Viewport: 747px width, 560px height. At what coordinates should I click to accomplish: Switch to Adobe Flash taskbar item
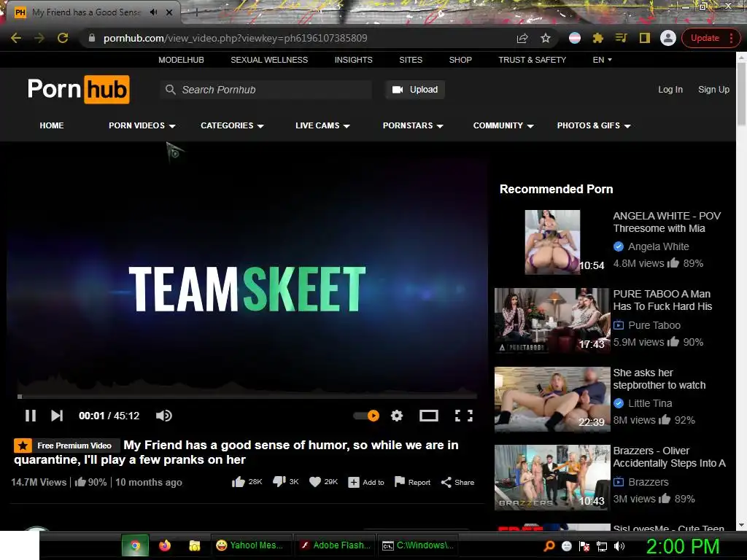coord(336,545)
